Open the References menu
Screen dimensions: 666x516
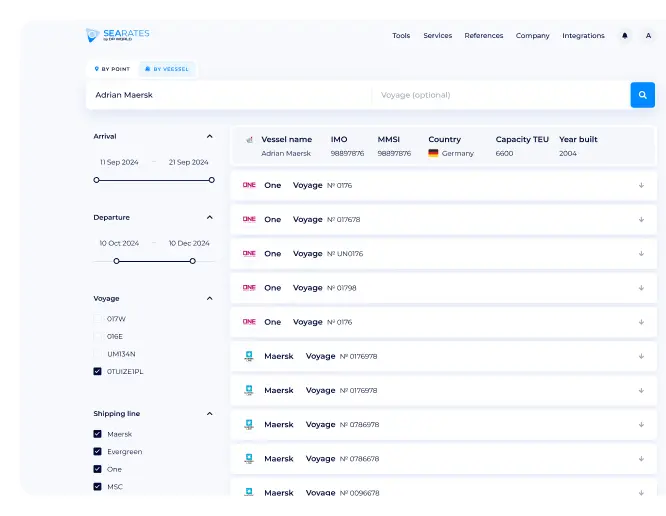(x=484, y=36)
